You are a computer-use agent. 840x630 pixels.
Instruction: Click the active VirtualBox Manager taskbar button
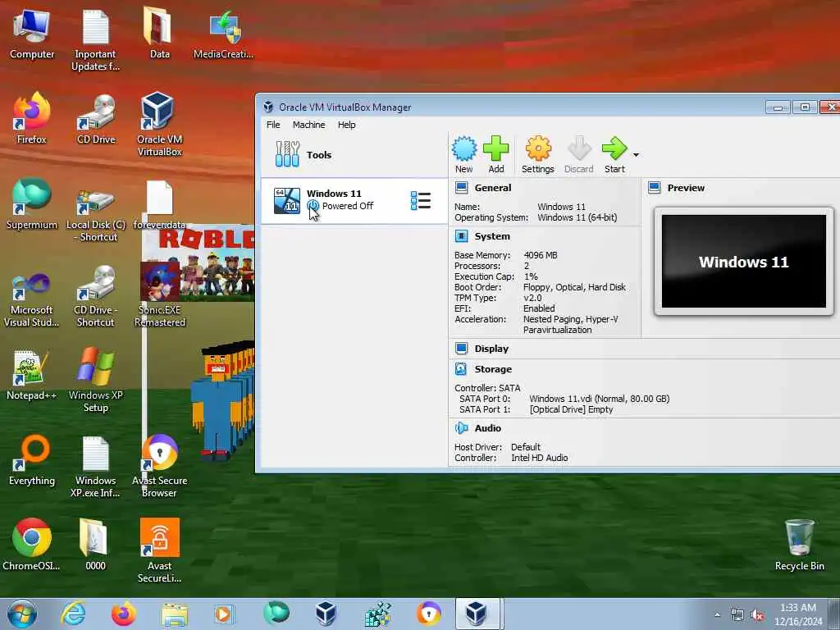(x=477, y=614)
